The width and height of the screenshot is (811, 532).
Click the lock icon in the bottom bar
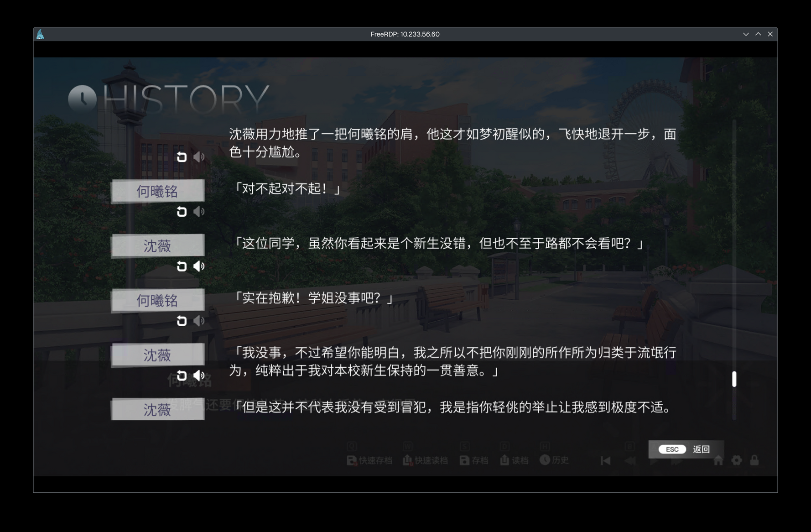(x=754, y=460)
